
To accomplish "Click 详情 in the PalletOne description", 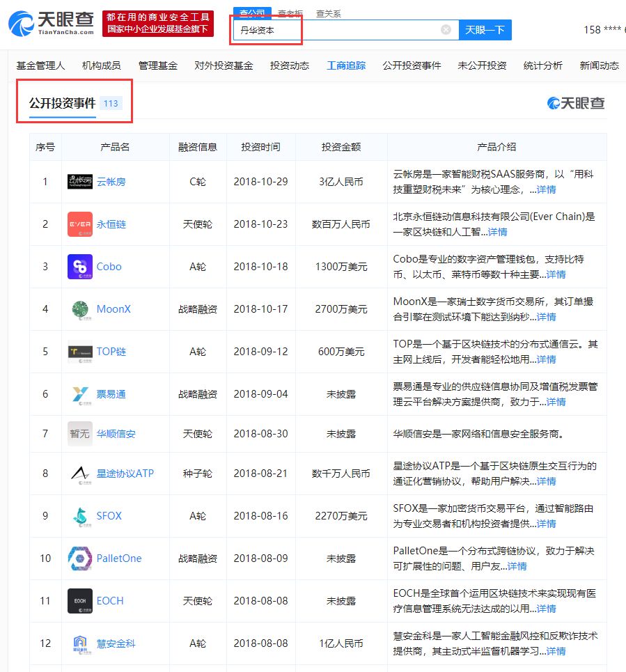I will (x=517, y=566).
